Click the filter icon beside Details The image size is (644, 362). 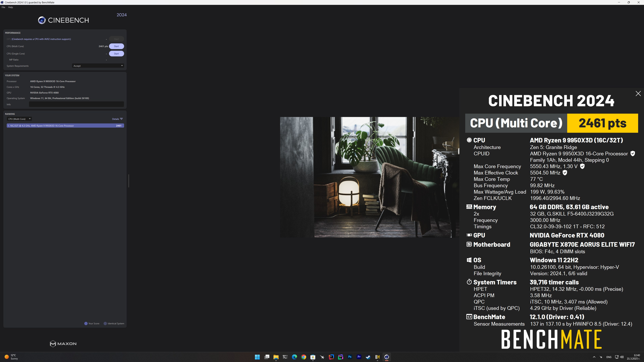click(x=121, y=119)
